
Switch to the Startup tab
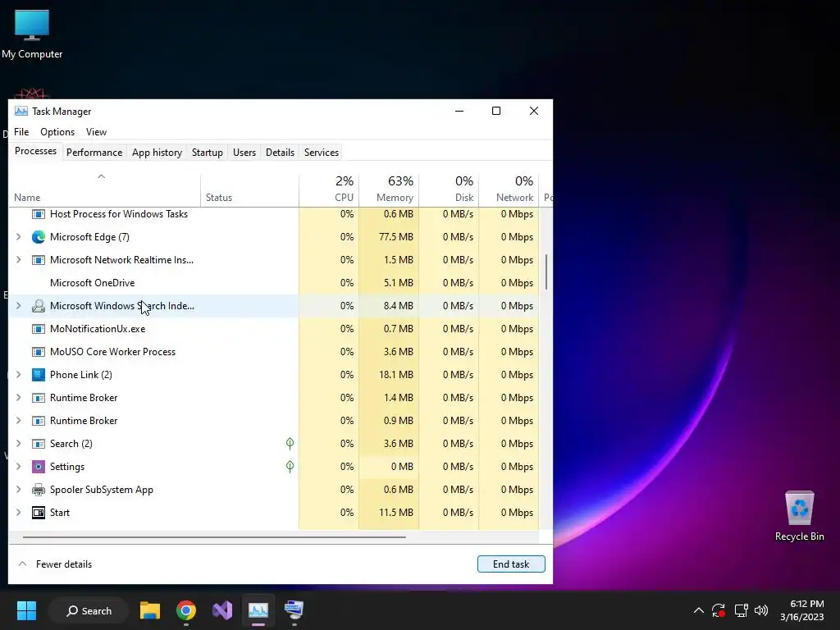pyautogui.click(x=208, y=153)
